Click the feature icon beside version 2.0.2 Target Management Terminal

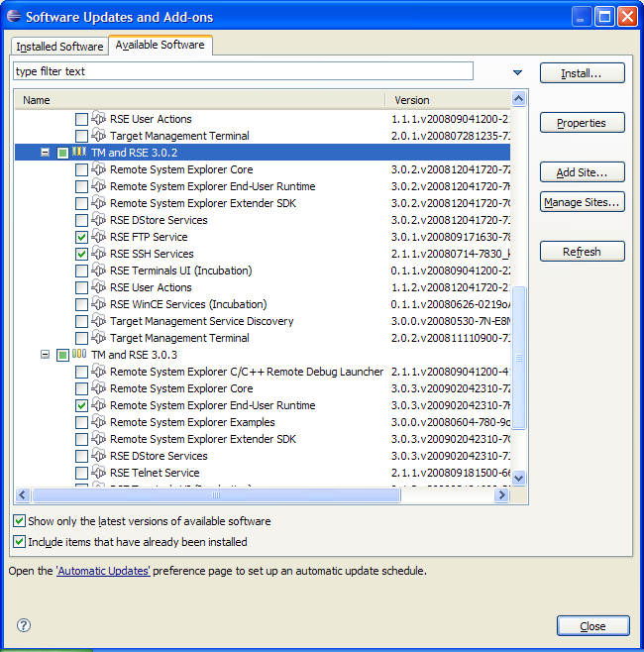point(98,338)
